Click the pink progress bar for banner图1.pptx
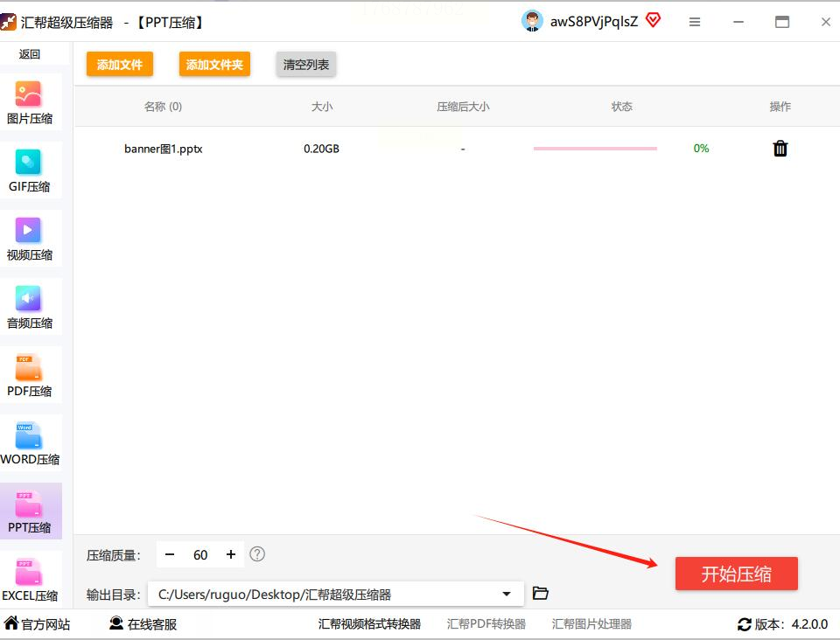This screenshot has height=640, width=840. (x=595, y=149)
